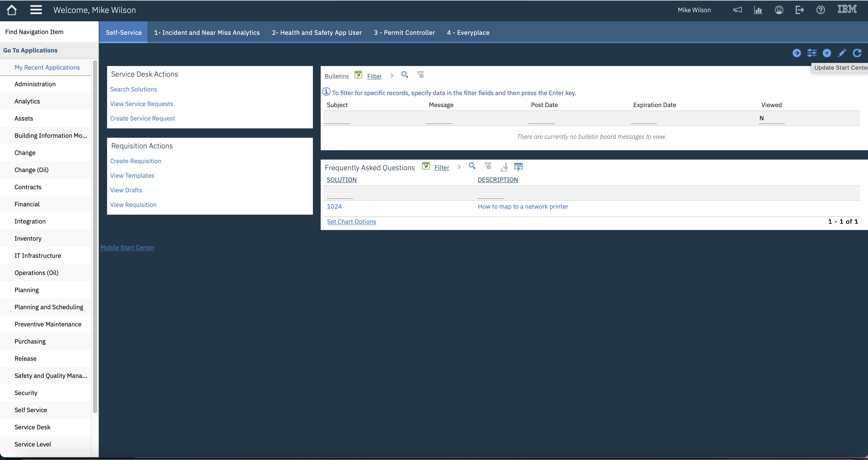Download the Frequently Asked Questions list
This screenshot has width=868, height=460.
point(504,167)
